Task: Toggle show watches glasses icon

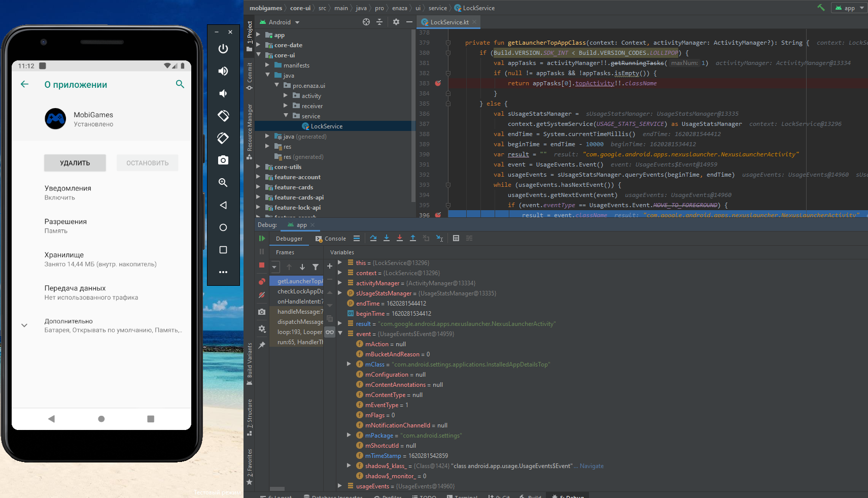Action: point(330,332)
